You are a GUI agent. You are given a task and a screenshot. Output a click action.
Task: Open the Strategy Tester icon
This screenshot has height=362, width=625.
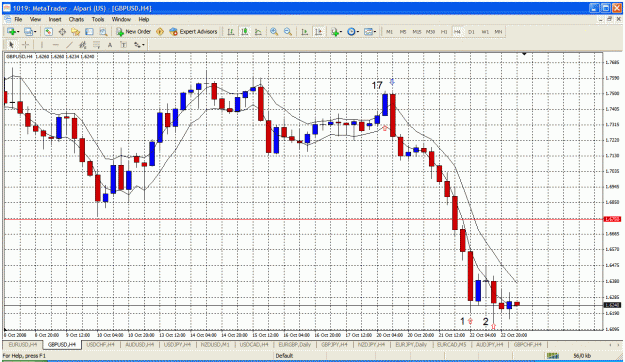click(103, 31)
